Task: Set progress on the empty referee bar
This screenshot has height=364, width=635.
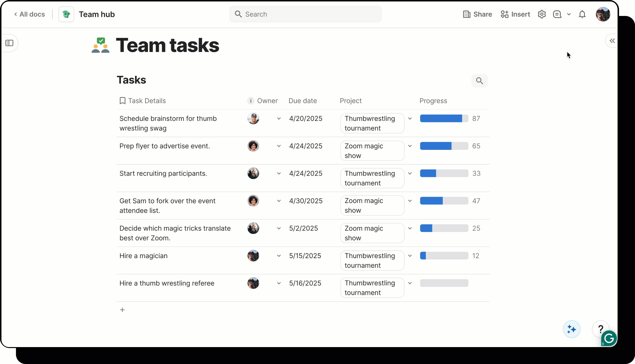Action: pos(444,283)
